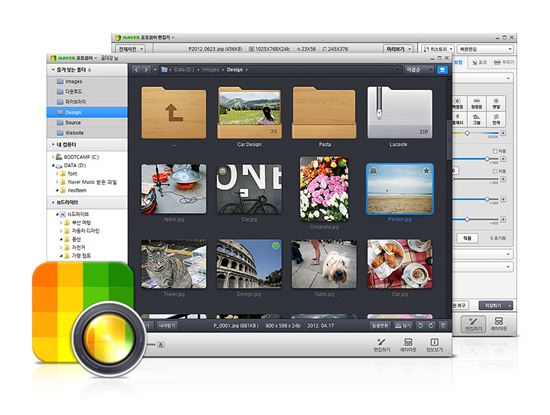The image size is (550, 415).
Task: Open the 전체화면 dropdown in the editor window
Action: click(130, 49)
